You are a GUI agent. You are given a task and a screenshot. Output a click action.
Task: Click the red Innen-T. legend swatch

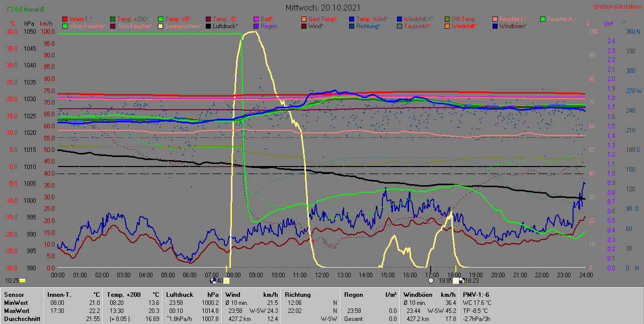(x=65, y=19)
